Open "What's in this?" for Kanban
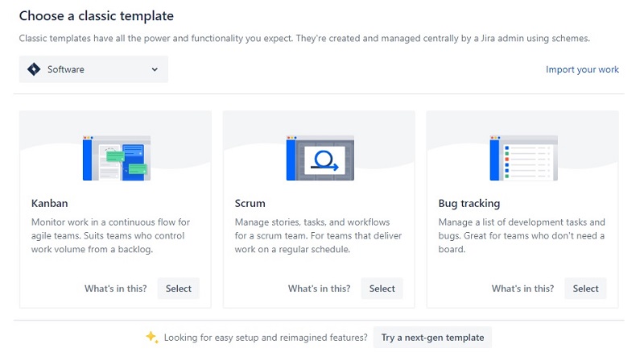 115,288
